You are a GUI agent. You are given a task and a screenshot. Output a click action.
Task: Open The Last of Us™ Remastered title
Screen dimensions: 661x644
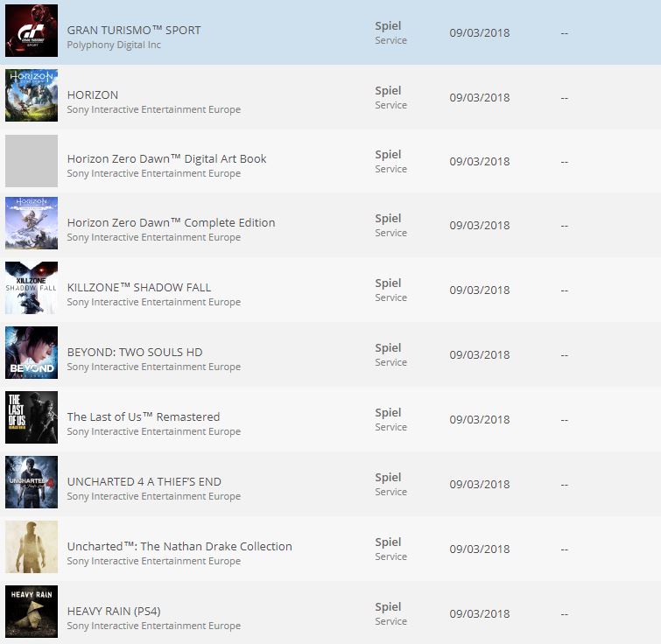144,417
